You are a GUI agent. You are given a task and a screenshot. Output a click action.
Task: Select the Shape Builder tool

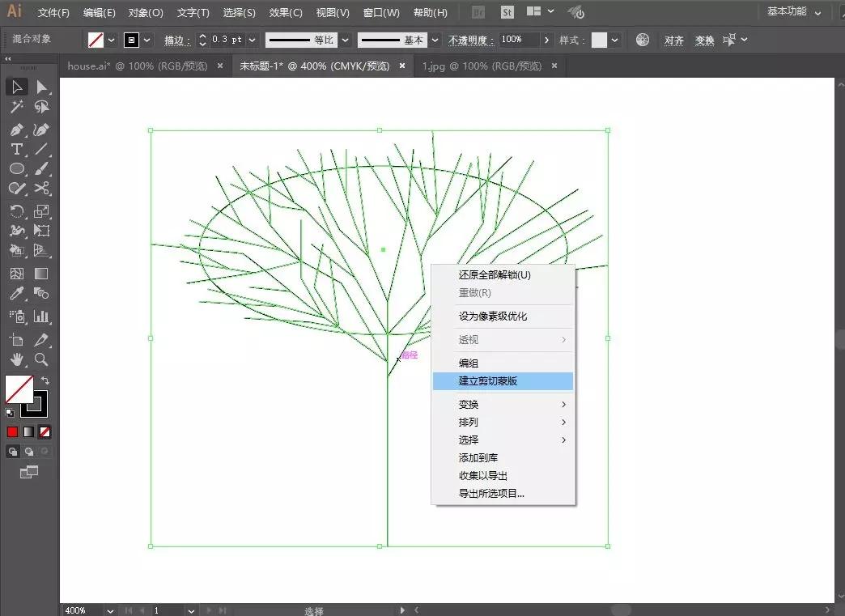click(x=17, y=251)
